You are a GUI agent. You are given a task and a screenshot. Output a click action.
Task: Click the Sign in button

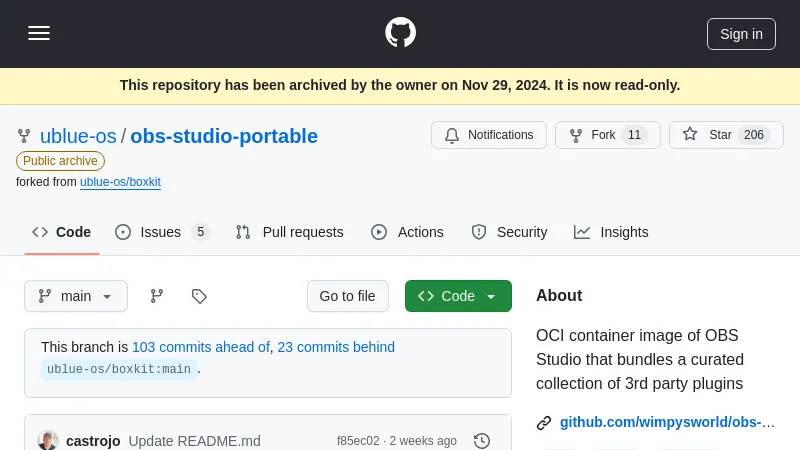pos(741,33)
